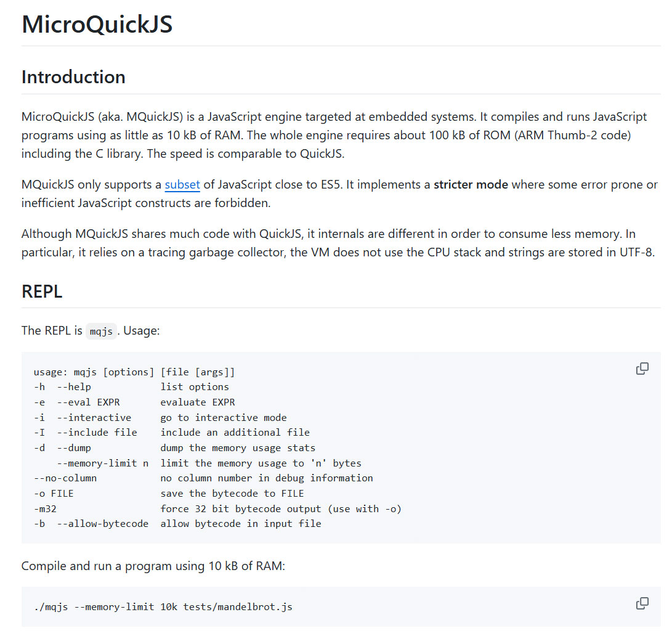This screenshot has width=672, height=636.
Task: Click the bold "stricter mode" text
Action: [471, 184]
